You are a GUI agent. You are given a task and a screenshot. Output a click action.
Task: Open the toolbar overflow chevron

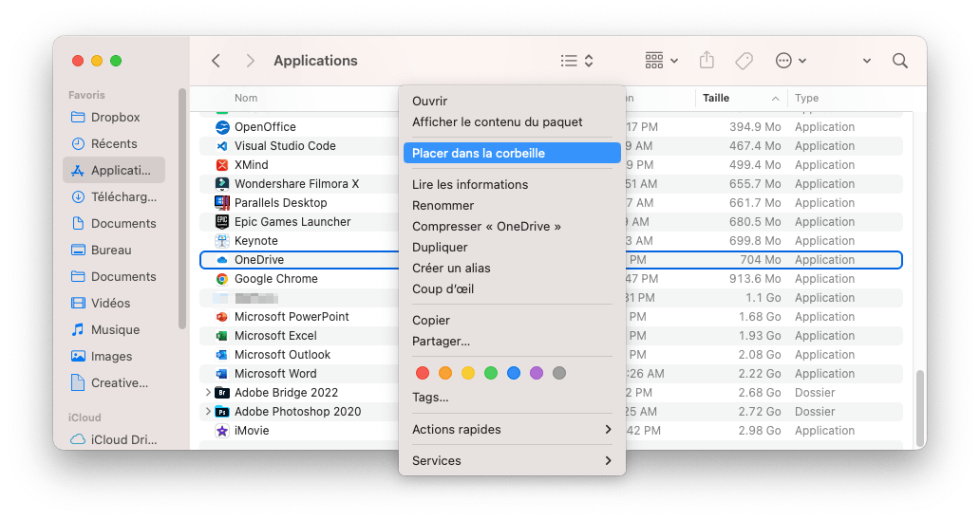[x=867, y=61]
